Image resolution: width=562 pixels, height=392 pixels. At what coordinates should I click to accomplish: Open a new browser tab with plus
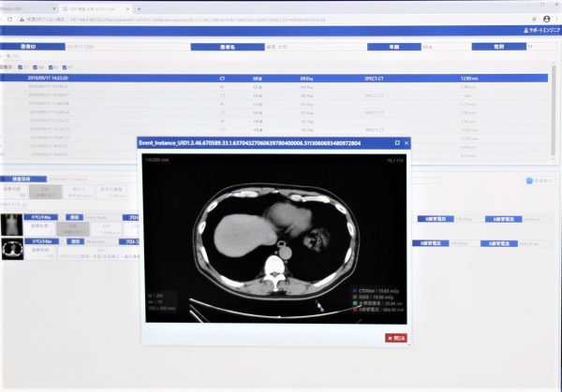click(140, 7)
